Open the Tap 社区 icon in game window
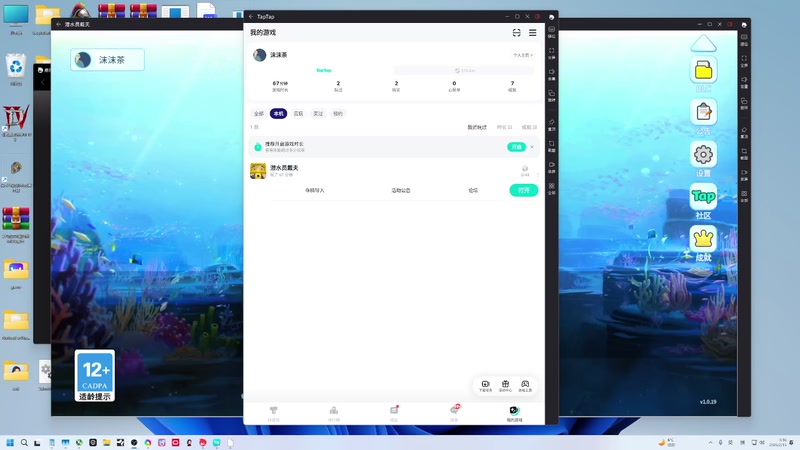Image resolution: width=800 pixels, height=450 pixels. (704, 196)
